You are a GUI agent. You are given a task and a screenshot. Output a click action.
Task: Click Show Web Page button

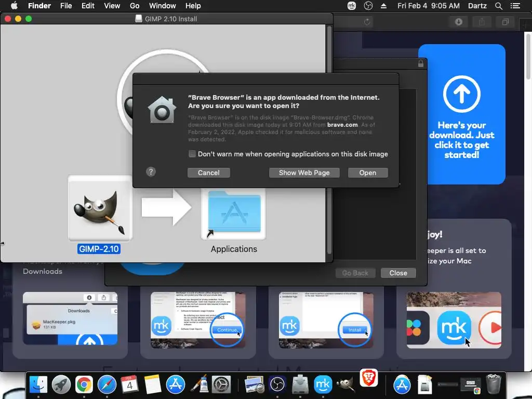click(304, 172)
